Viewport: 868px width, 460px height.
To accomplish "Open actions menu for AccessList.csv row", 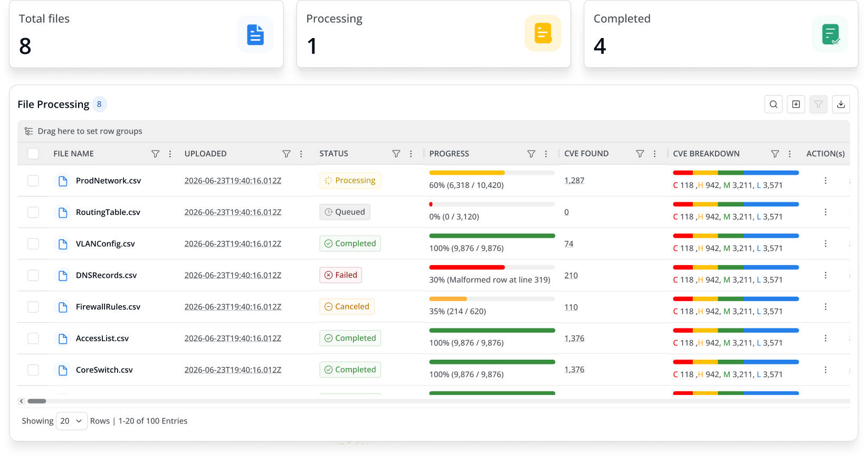I will (826, 338).
